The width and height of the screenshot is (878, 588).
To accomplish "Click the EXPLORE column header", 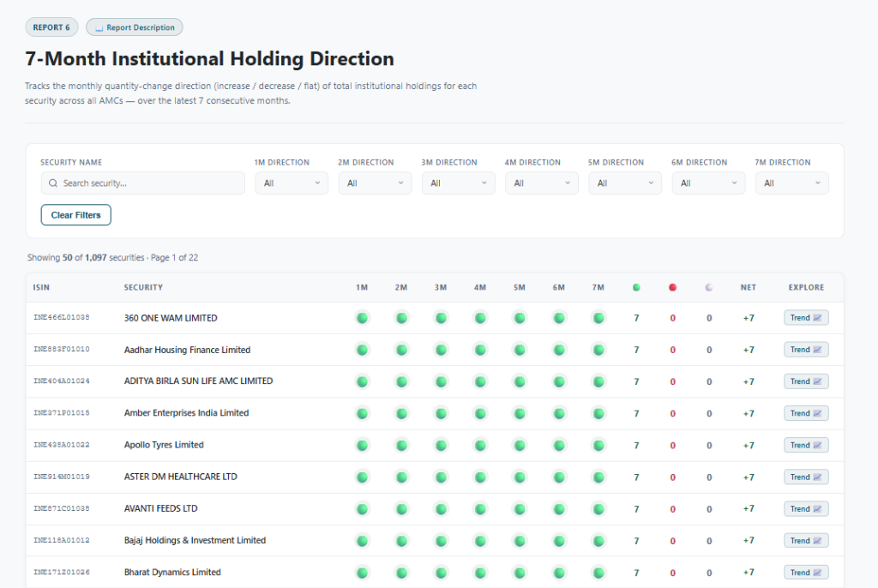I will click(806, 287).
